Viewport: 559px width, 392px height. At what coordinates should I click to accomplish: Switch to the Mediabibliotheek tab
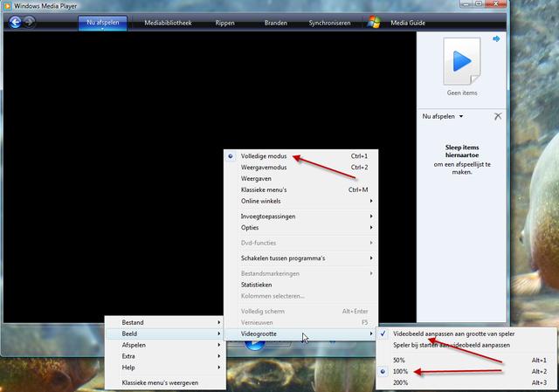pos(168,22)
